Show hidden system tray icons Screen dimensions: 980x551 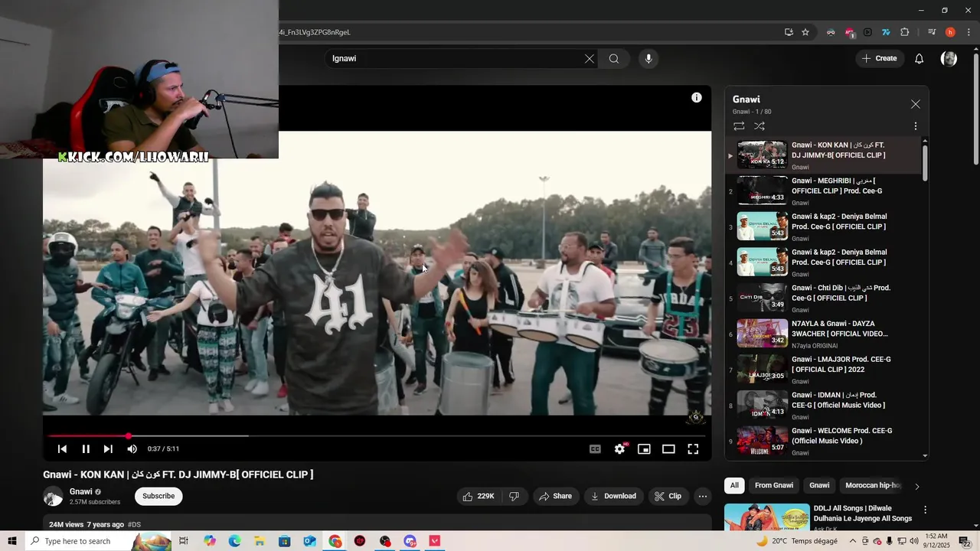(x=853, y=541)
